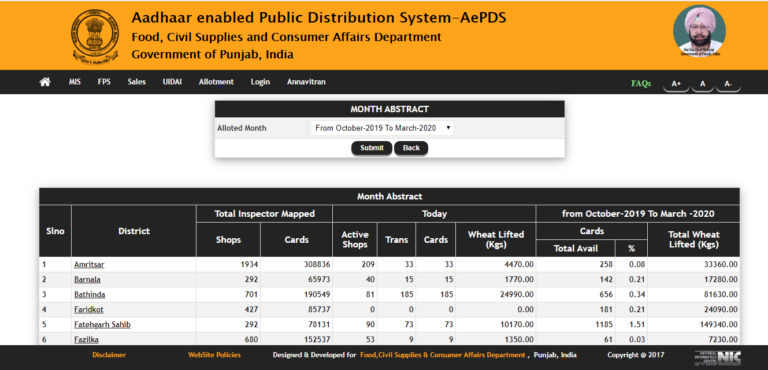The height and width of the screenshot is (370, 768).
Task: Open the Alloted Month dropdown
Action: point(382,128)
